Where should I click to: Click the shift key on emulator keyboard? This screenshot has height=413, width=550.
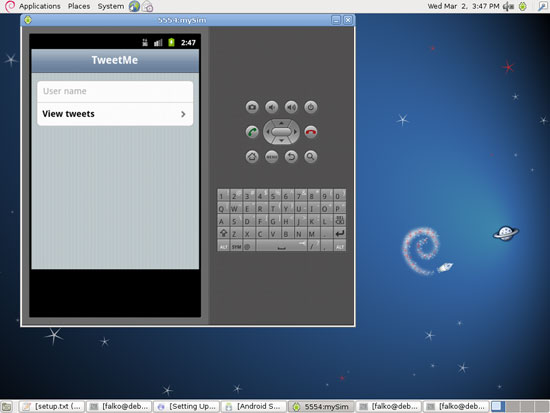(x=223, y=233)
